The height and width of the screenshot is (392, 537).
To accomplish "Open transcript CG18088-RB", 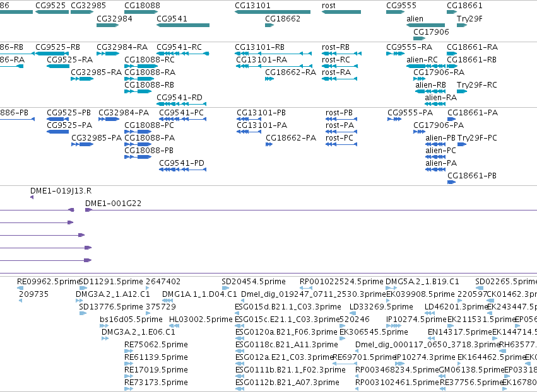I will pos(149,85).
